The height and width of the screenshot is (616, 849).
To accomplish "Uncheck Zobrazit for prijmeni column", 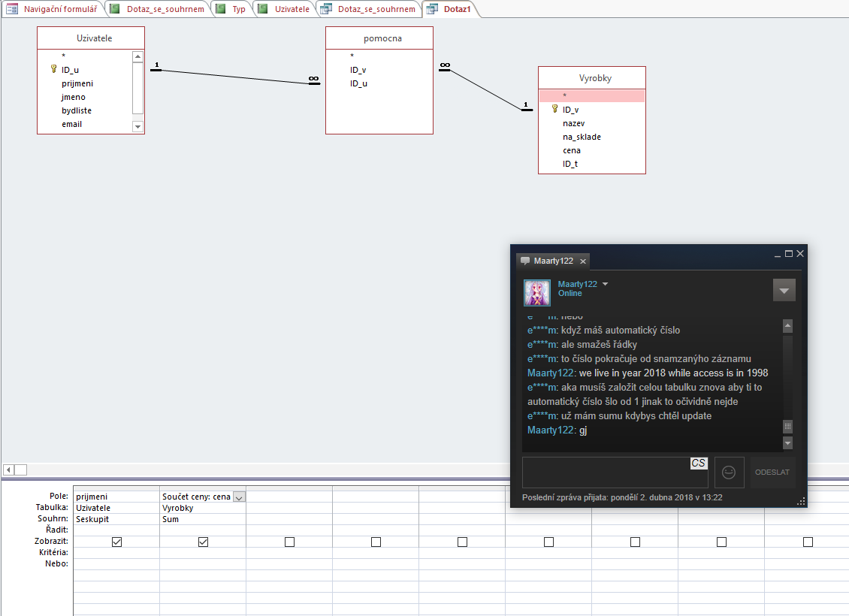I will pyautogui.click(x=116, y=542).
